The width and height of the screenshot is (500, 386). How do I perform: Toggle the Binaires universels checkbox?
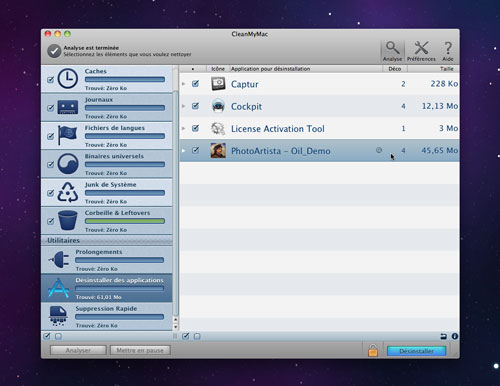(50, 164)
